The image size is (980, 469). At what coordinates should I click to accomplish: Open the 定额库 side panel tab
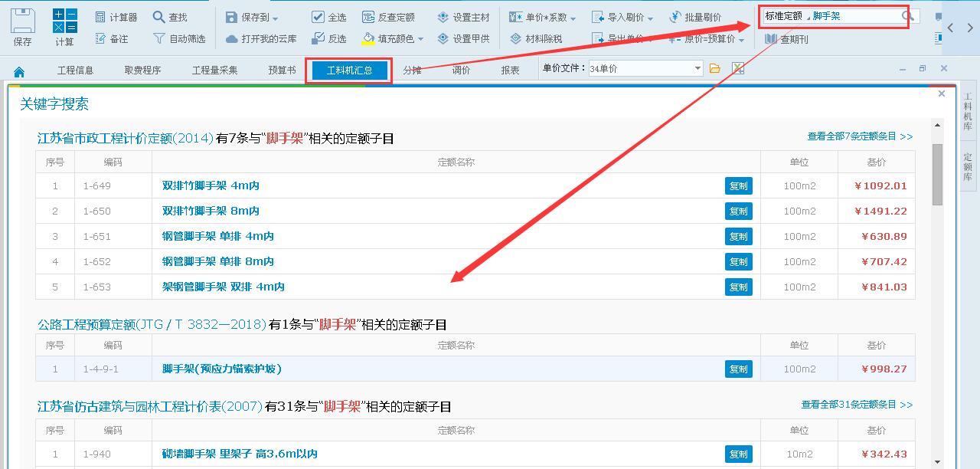[968, 167]
